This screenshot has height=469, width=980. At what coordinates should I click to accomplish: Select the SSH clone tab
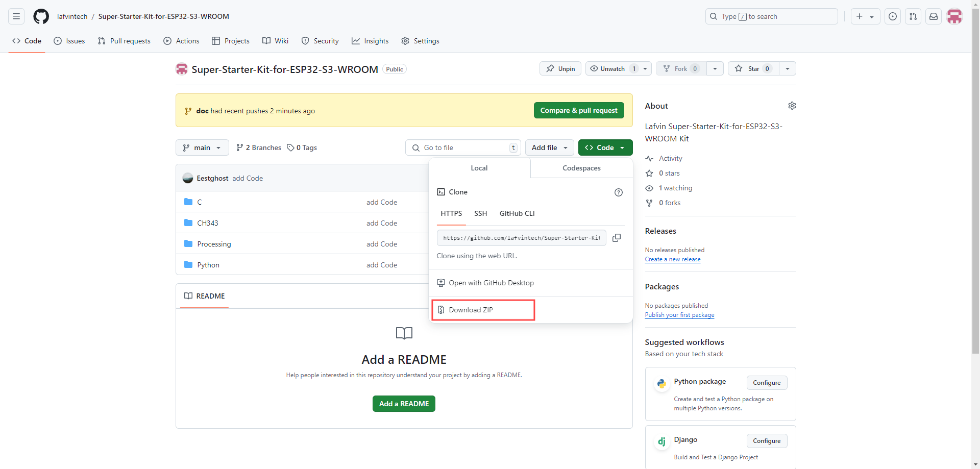point(480,213)
